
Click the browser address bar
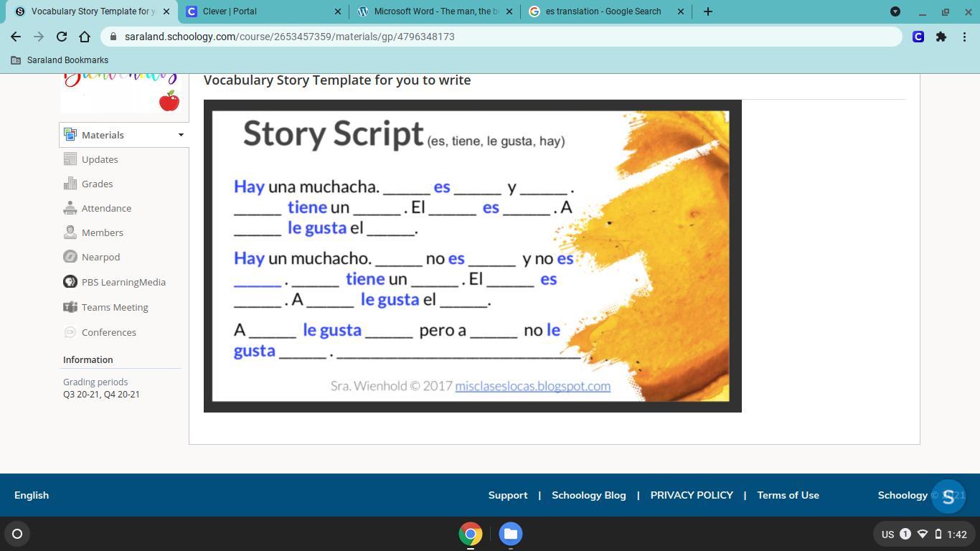click(502, 37)
